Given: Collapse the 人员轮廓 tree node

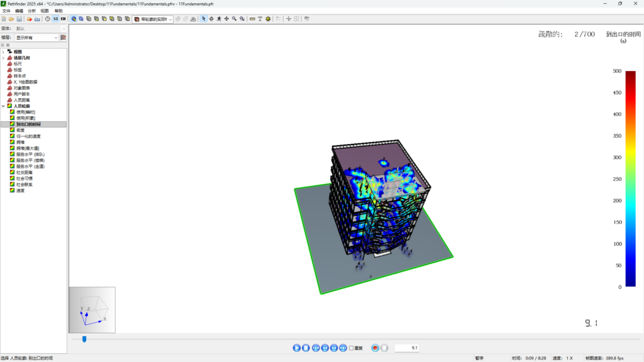Looking at the screenshot, I should pyautogui.click(x=3, y=106).
